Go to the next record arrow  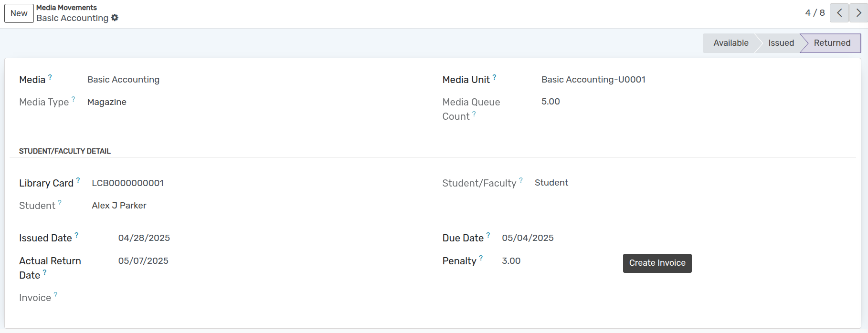tap(858, 13)
